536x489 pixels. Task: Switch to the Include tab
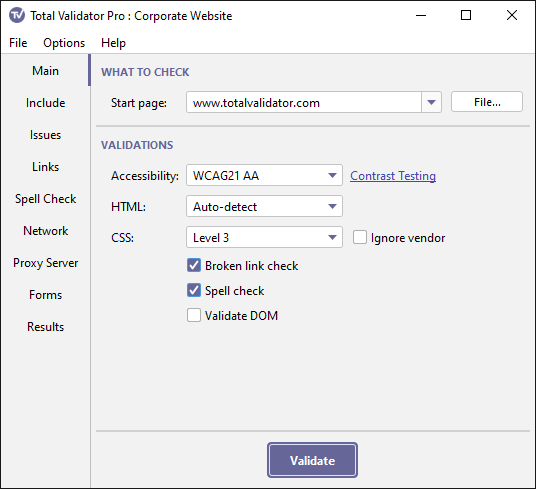pyautogui.click(x=45, y=103)
